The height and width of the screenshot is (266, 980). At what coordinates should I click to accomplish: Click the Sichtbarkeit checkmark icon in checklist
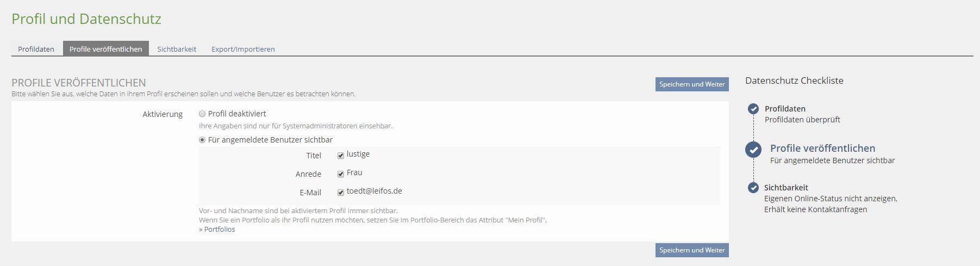753,188
